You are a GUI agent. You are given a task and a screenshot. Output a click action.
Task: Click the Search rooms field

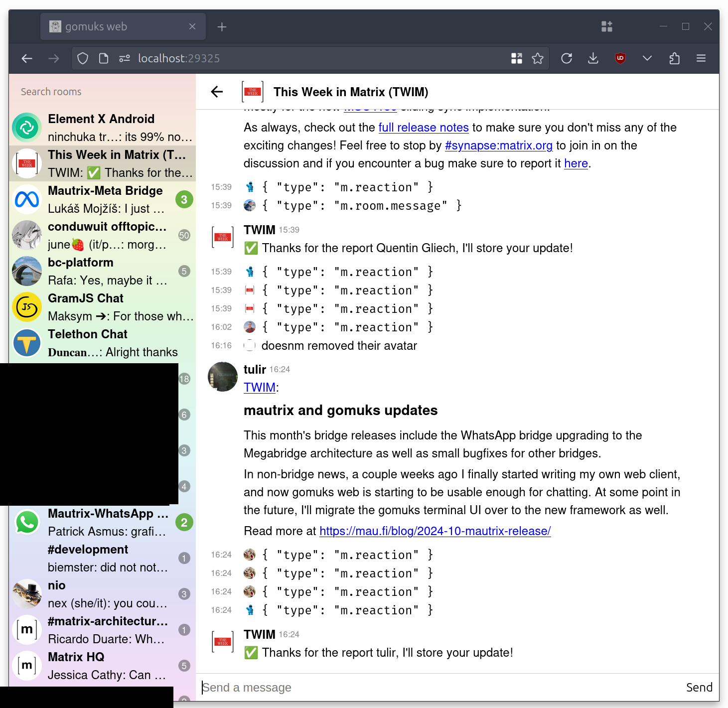[102, 92]
